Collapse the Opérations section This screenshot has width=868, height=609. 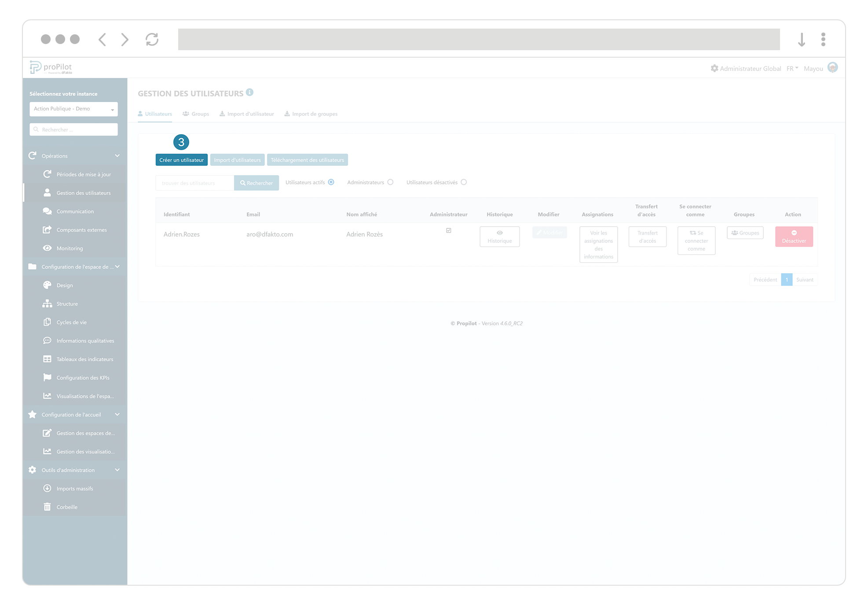(117, 155)
